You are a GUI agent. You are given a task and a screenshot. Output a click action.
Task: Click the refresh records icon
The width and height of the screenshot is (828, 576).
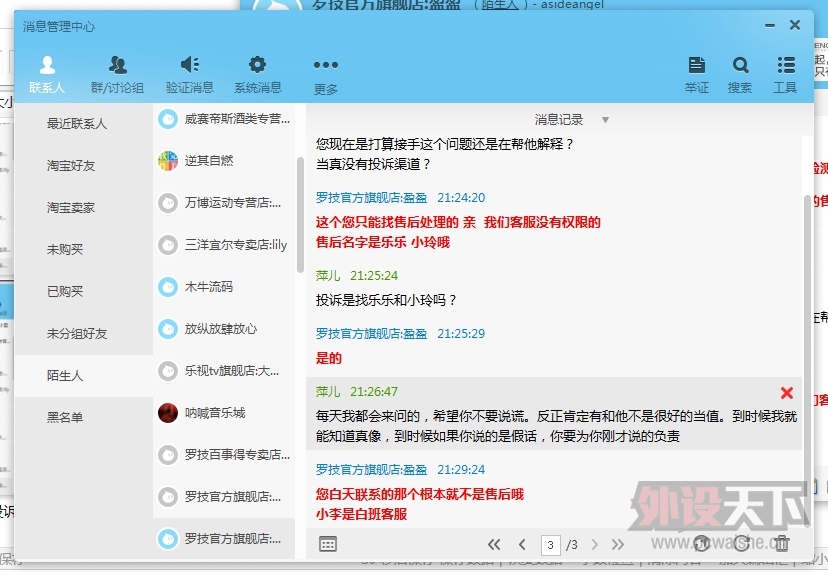coord(741,544)
